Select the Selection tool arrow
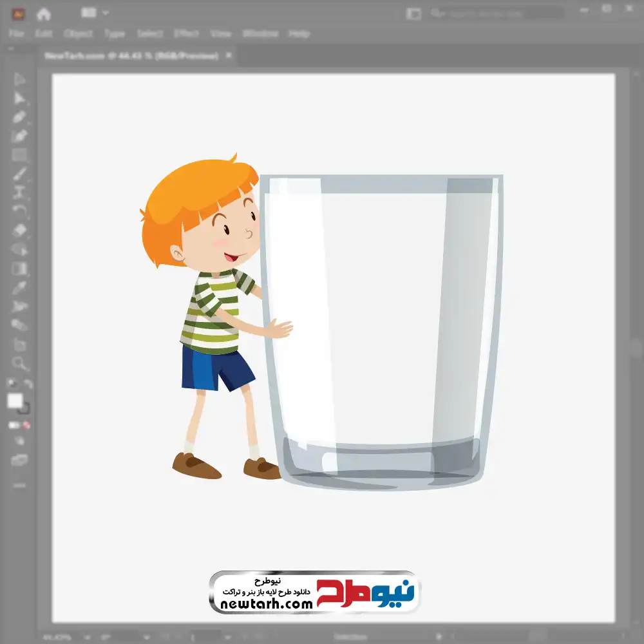Screen dimensions: 644x644 pos(19,80)
